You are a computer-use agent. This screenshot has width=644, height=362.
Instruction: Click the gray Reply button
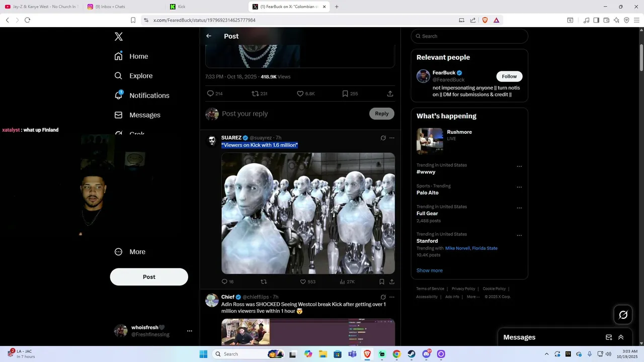point(382,114)
